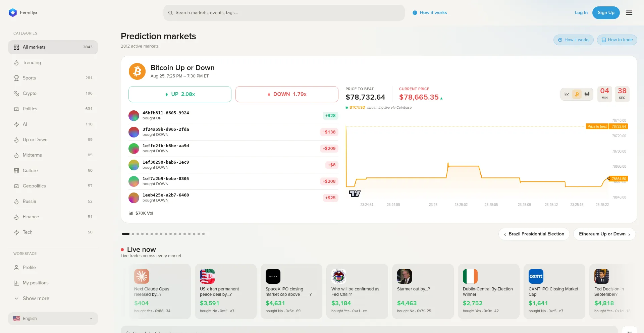Viewport: 644px width, 333px height.
Task: Click the Profile person icon
Action: pyautogui.click(x=16, y=268)
